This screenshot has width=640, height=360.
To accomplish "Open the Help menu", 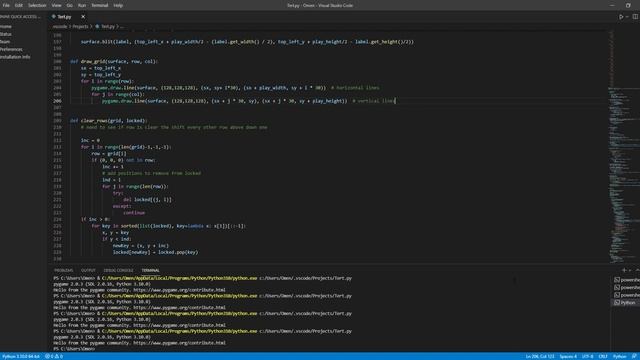I will [x=118, y=5].
